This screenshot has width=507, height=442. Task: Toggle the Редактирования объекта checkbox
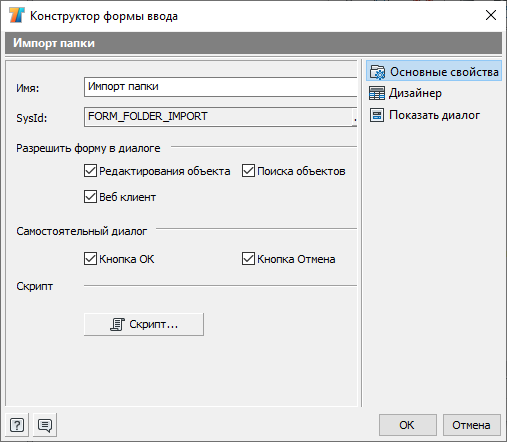(x=90, y=171)
